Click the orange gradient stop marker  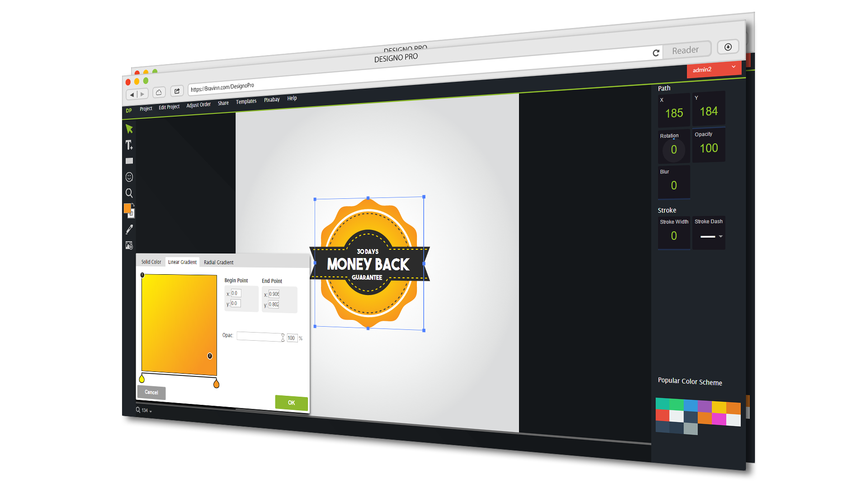[216, 384]
